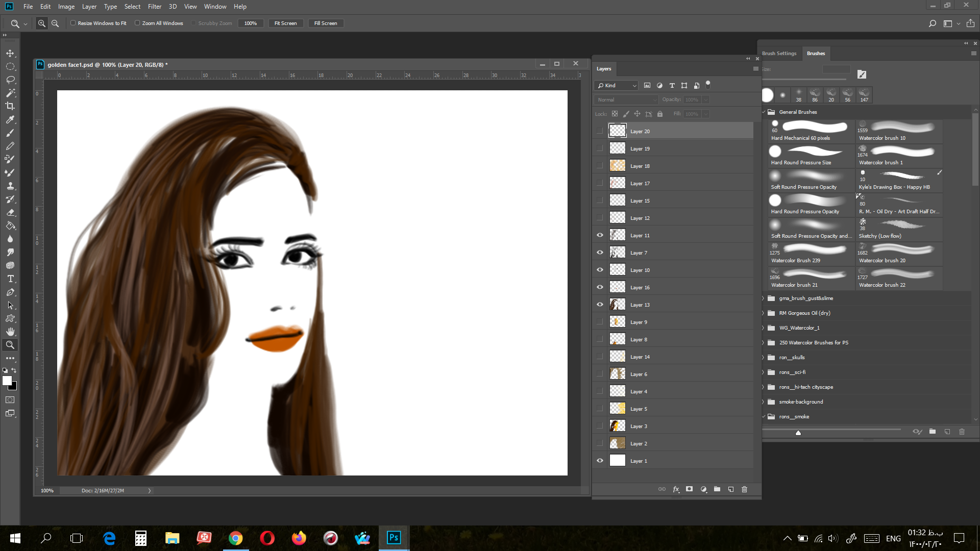980x551 pixels.
Task: Select the Blur tool
Action: coord(10,239)
